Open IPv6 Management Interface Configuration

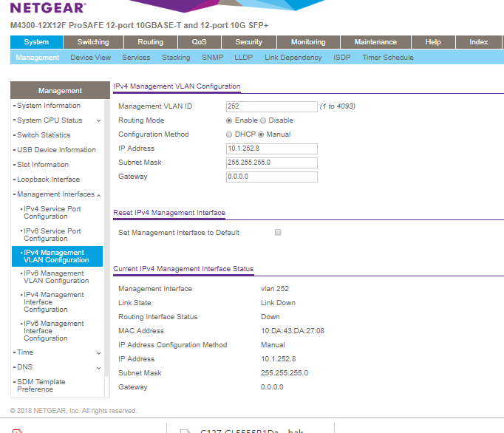[54, 331]
